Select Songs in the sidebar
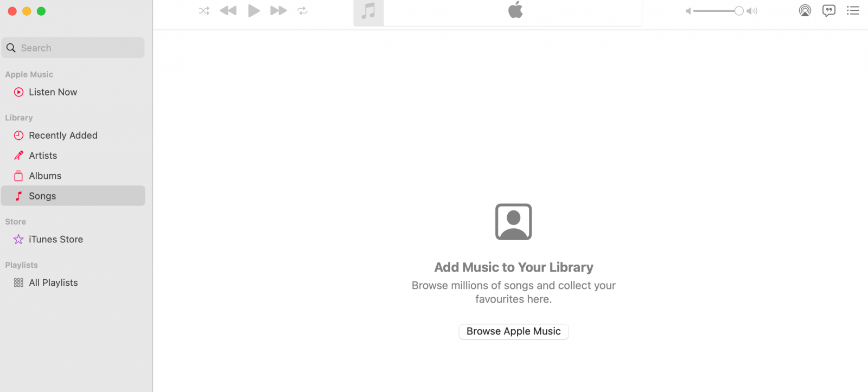 (x=73, y=196)
